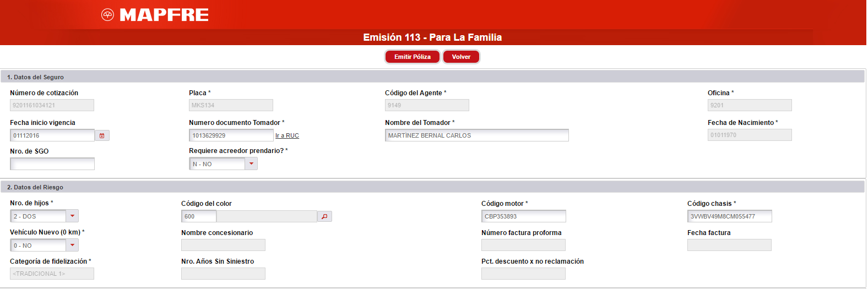The height and width of the screenshot is (289, 868).
Task: Click the 2. Datos del Riesgo section header
Action: click(432, 187)
